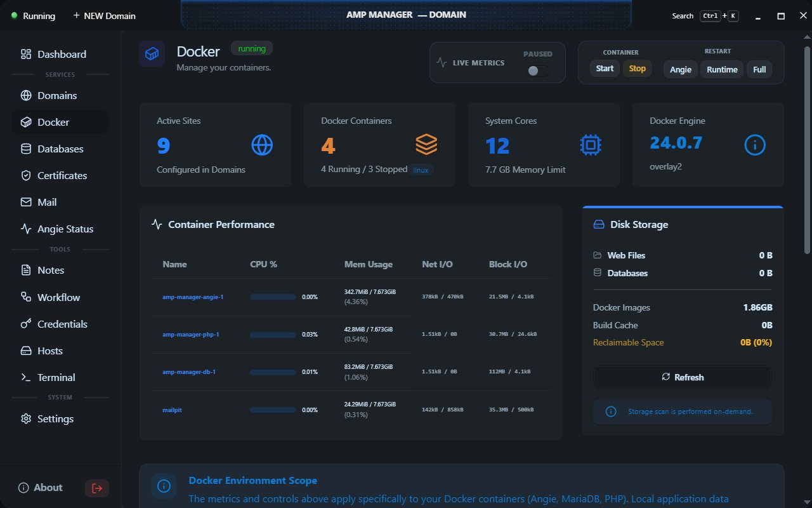Click the Refresh button in Disk Storage
The image size is (812, 508).
click(x=682, y=377)
